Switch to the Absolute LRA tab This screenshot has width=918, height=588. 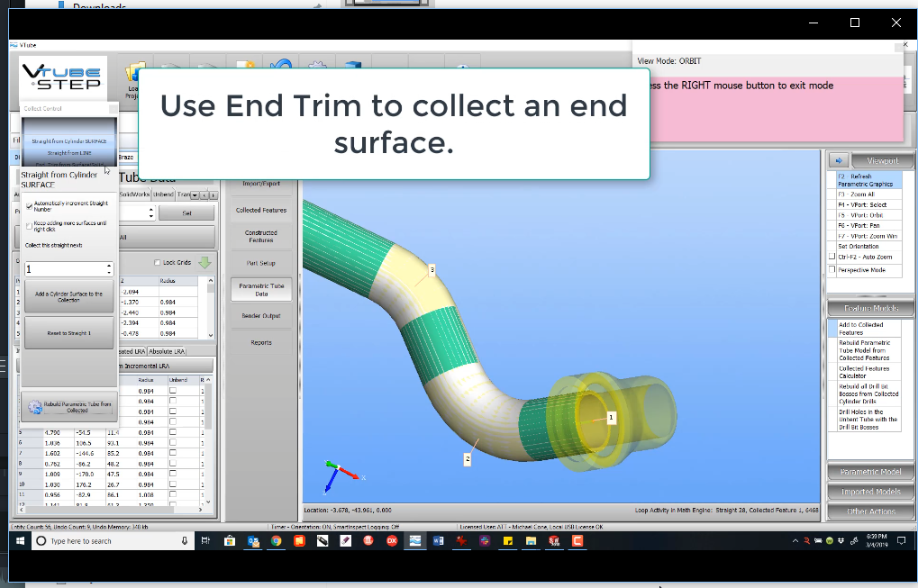tap(168, 351)
